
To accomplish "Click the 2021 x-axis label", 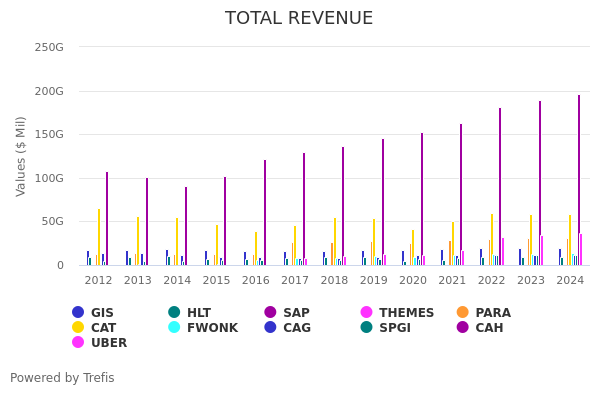I will 452,281.
